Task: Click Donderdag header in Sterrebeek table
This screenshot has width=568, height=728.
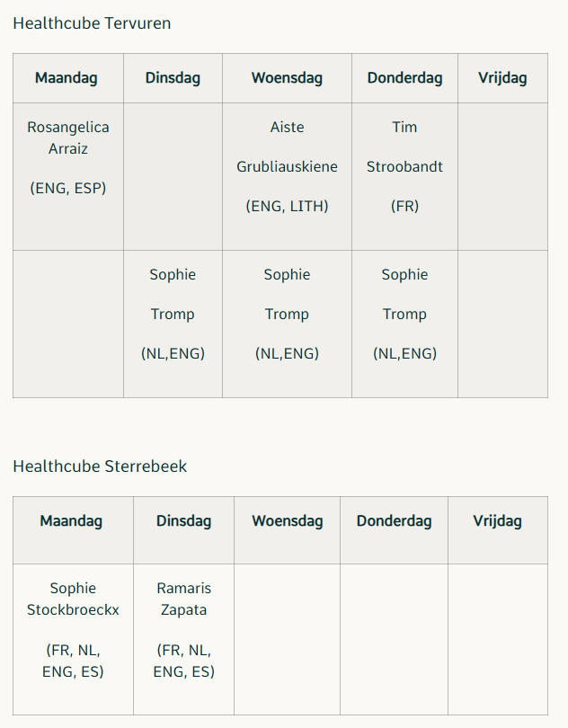Action: coord(394,530)
